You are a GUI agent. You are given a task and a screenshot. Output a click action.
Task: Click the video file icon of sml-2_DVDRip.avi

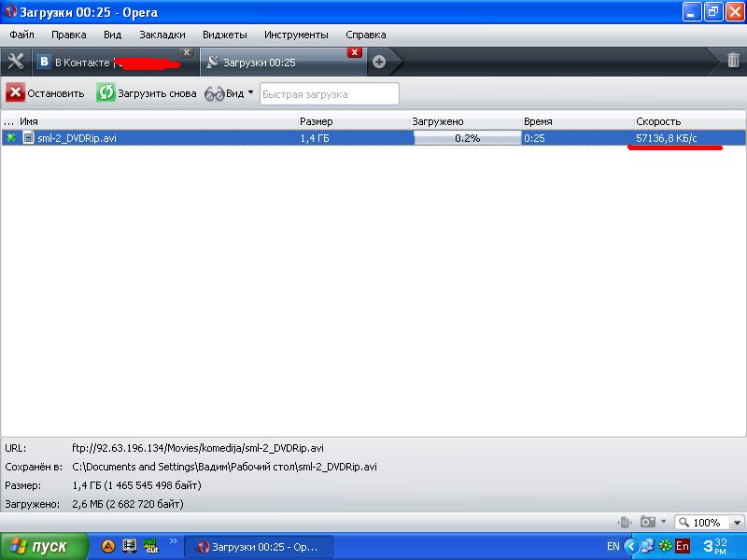(29, 137)
